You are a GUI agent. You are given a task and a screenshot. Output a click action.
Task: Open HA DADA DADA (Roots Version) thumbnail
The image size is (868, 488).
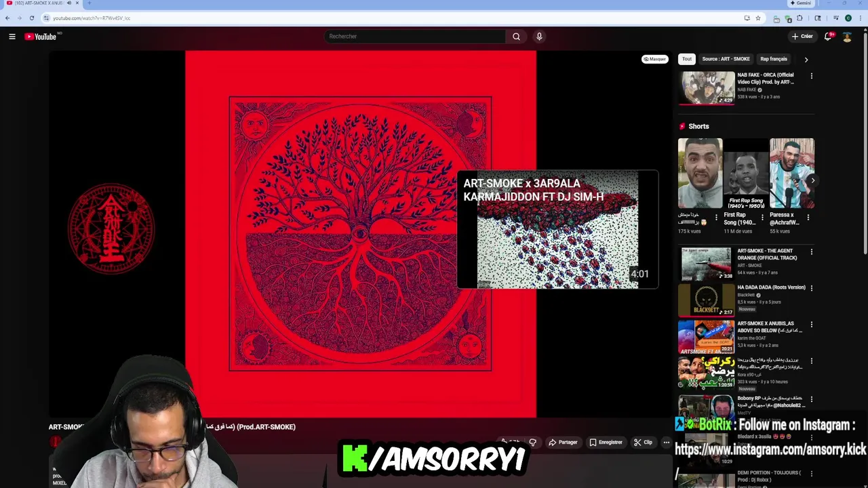(x=707, y=300)
